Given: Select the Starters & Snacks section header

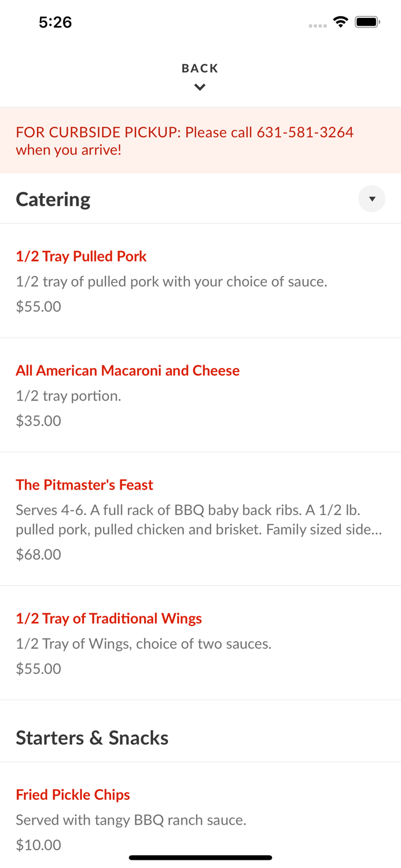Looking at the screenshot, I should tap(92, 737).
